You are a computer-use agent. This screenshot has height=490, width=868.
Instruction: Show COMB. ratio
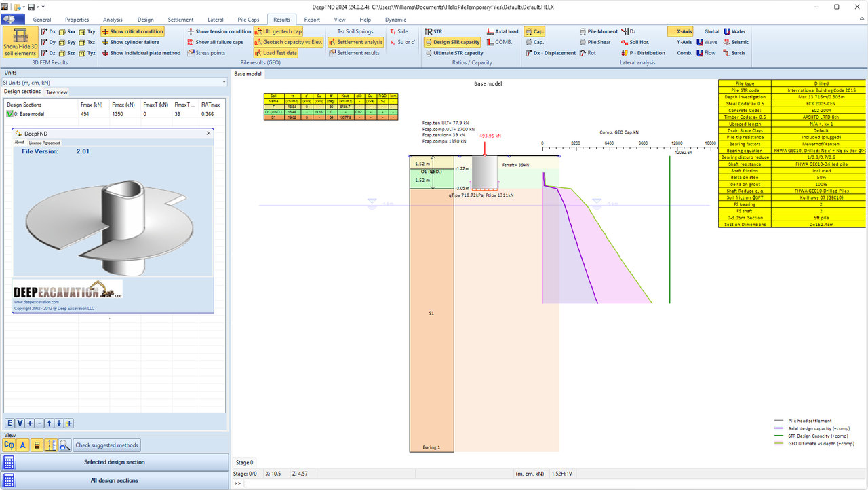click(x=499, y=42)
